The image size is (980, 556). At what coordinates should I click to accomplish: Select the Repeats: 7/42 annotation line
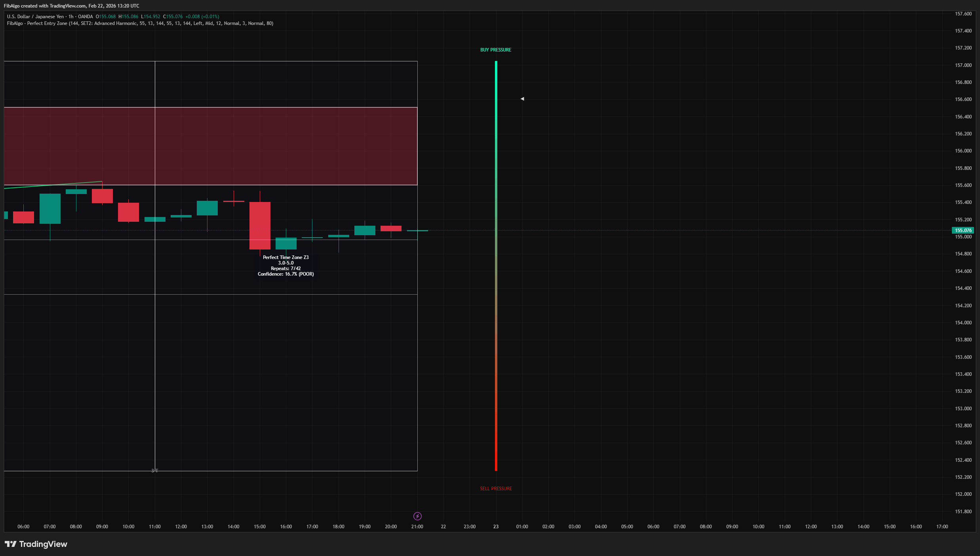pos(286,268)
